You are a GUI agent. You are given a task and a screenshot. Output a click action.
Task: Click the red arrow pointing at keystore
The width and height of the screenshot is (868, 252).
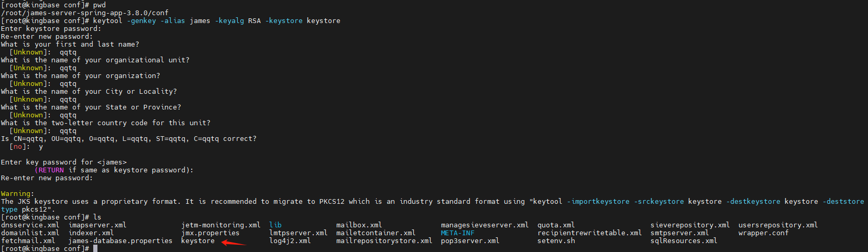(234, 242)
